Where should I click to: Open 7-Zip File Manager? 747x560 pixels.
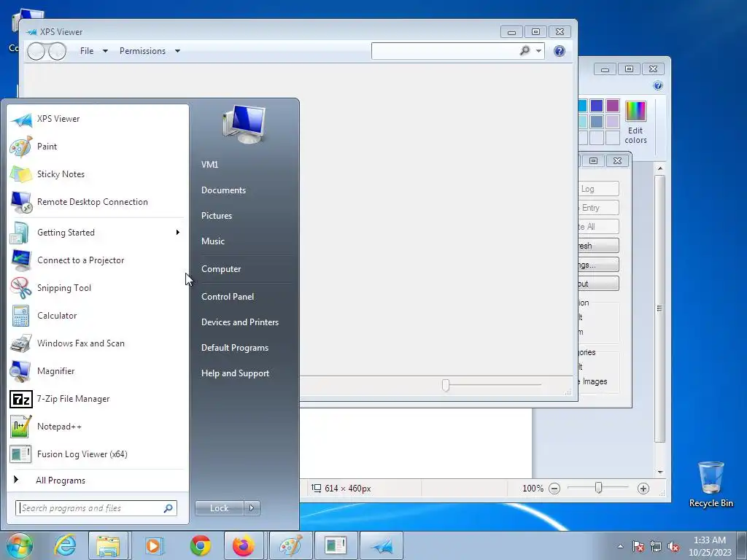pyautogui.click(x=97, y=399)
